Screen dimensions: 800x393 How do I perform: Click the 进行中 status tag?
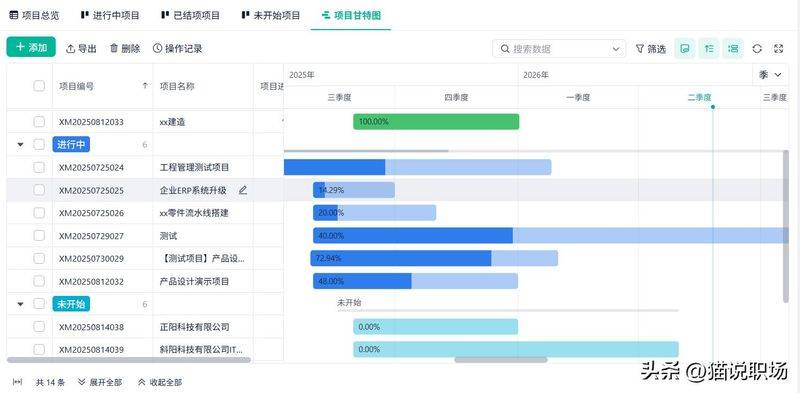point(71,144)
